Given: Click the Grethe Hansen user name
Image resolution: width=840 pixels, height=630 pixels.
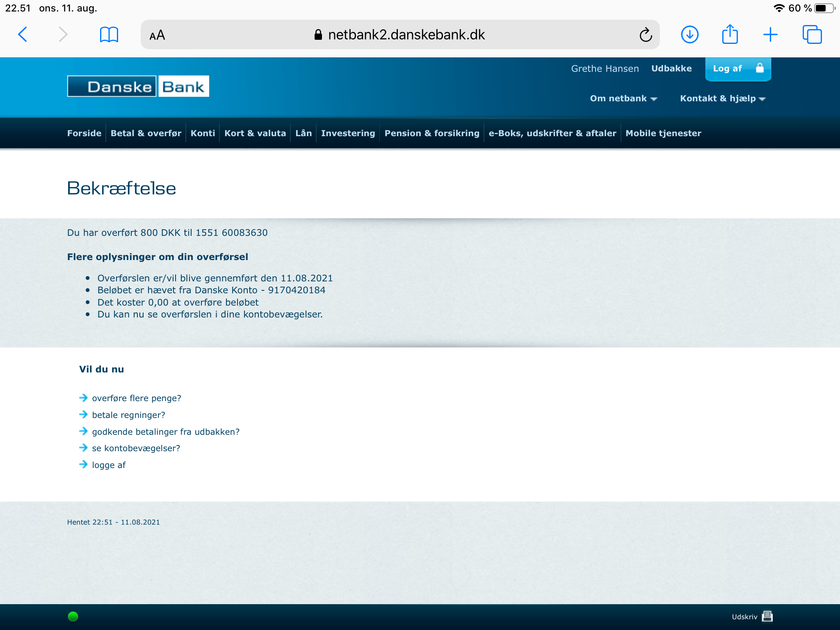Looking at the screenshot, I should (x=605, y=68).
